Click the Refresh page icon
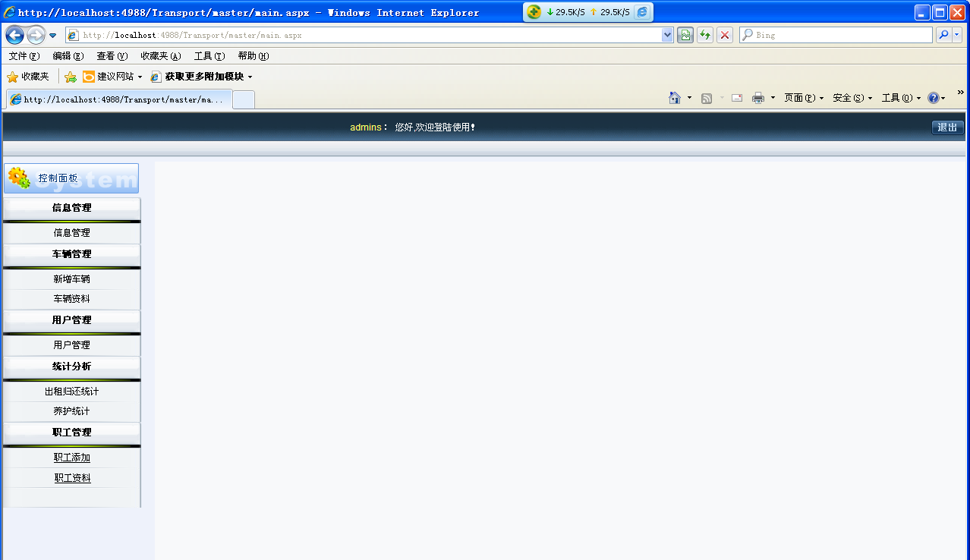 coord(705,35)
